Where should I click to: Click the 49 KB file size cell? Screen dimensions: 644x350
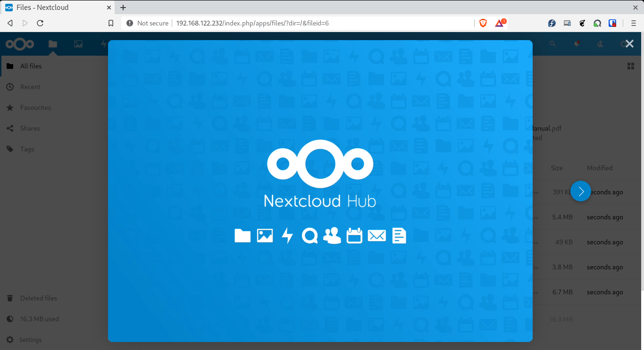564,242
